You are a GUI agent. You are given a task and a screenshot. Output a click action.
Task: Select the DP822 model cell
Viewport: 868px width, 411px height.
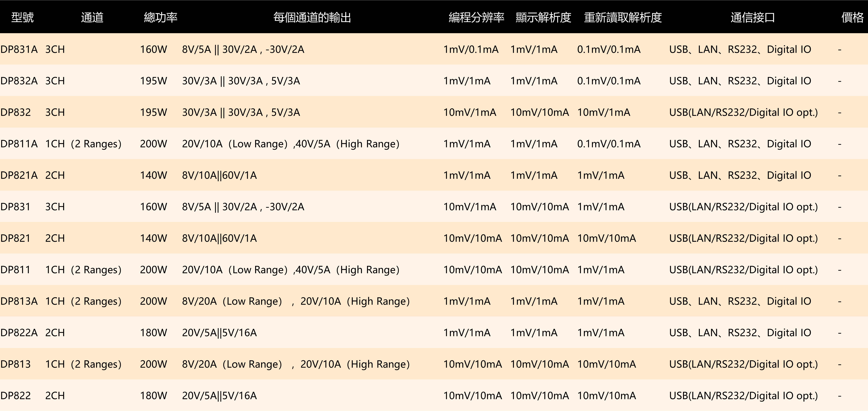pyautogui.click(x=16, y=395)
